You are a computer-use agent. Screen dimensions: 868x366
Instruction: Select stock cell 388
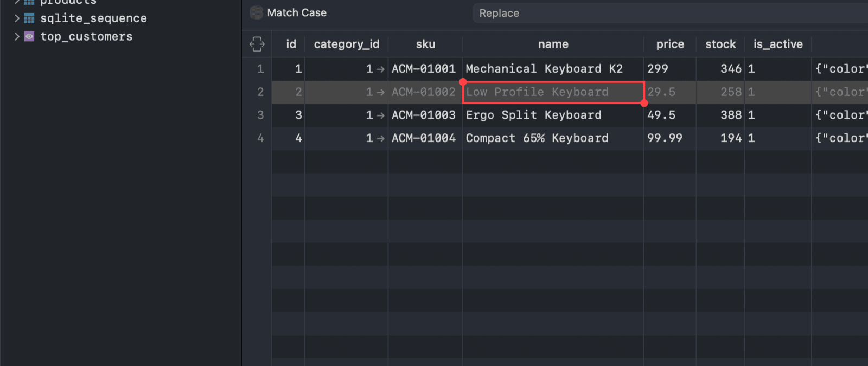coord(720,115)
